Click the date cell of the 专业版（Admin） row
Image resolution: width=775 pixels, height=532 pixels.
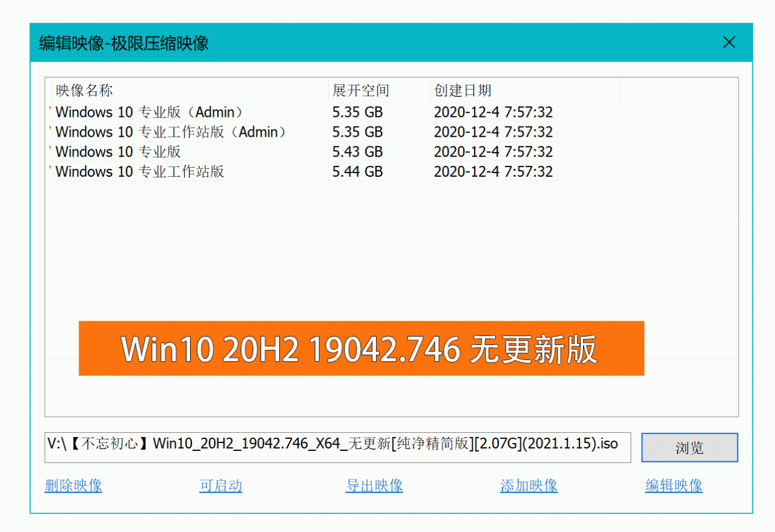[x=493, y=112]
